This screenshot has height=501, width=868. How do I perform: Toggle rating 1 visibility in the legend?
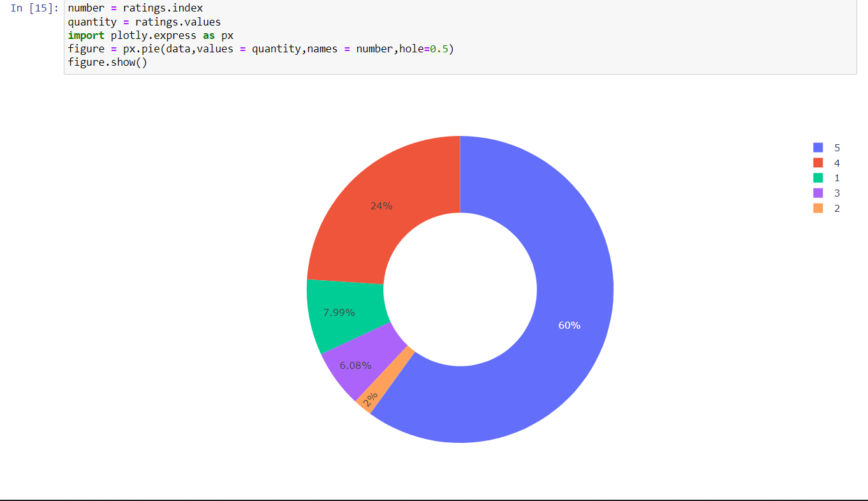point(829,177)
